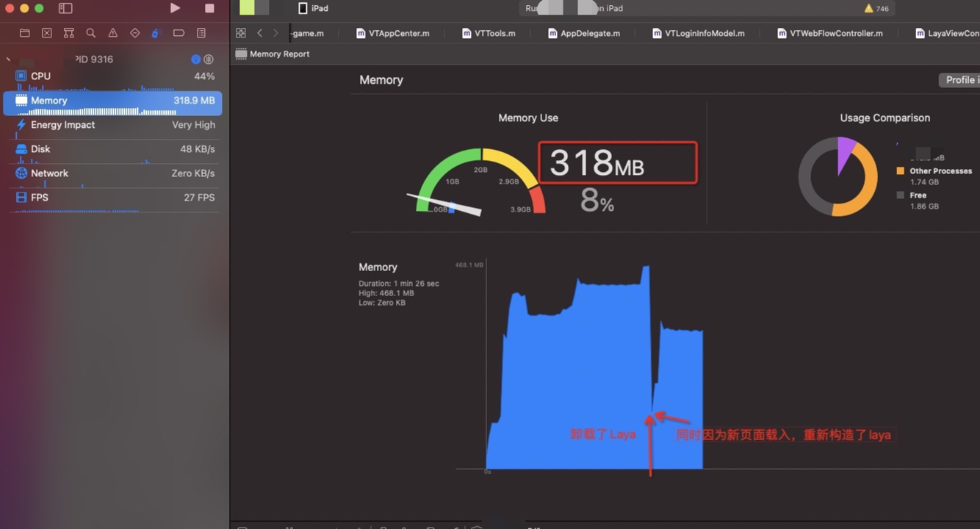Collapse the process PID 9316 row
Viewport: 980px width, 529px height.
coord(8,60)
